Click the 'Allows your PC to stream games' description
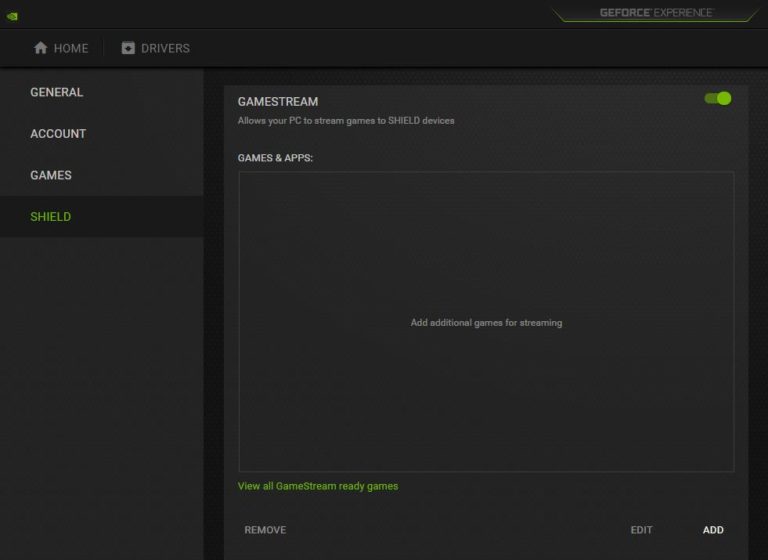Image resolution: width=768 pixels, height=560 pixels. point(346,121)
